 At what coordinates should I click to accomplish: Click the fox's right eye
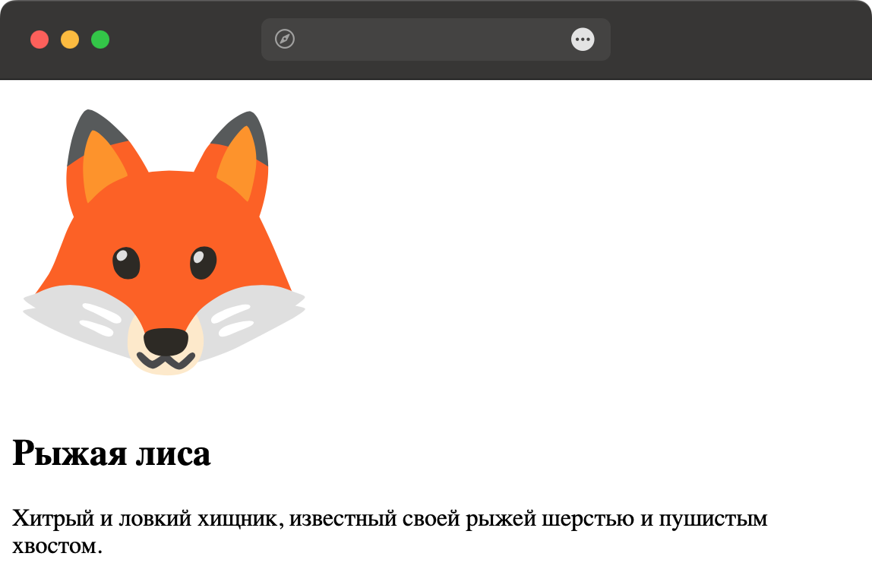pos(203,263)
